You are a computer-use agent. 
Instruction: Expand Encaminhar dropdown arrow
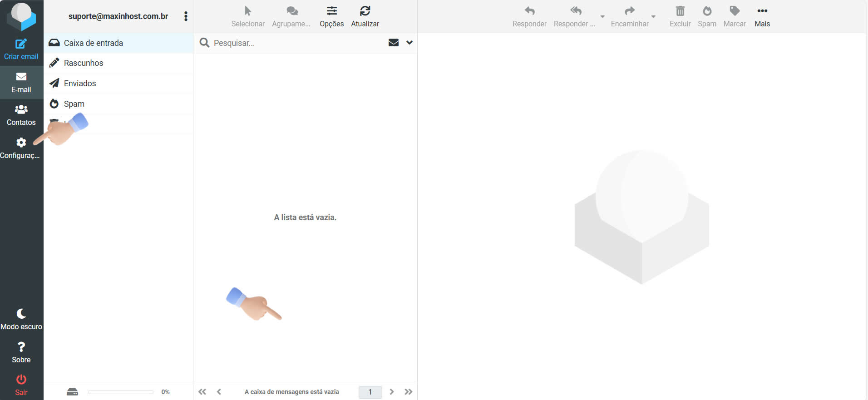(x=653, y=16)
